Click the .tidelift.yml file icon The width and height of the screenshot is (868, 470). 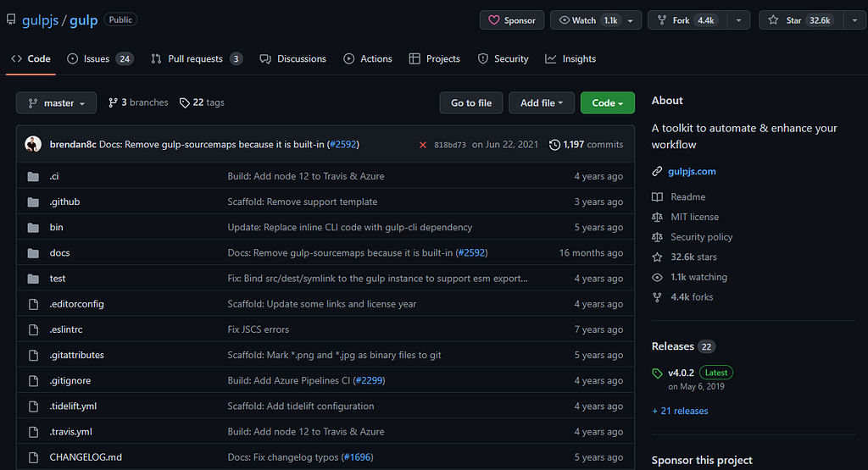coord(33,406)
